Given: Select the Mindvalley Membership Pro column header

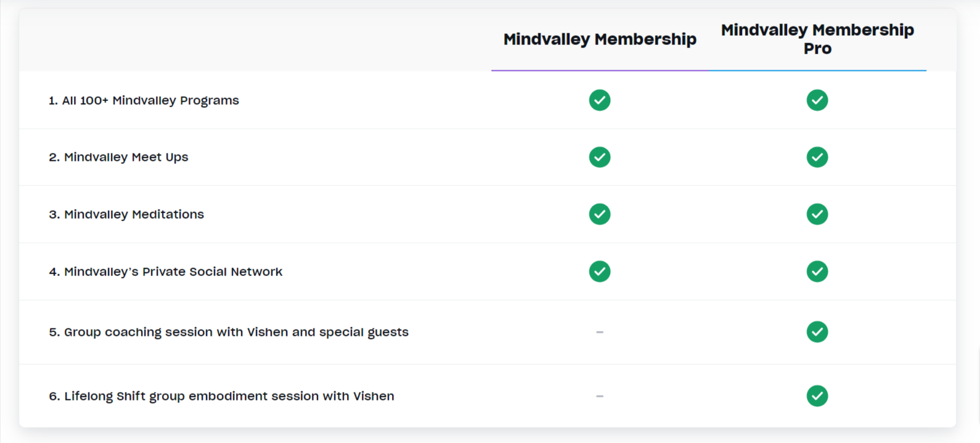Looking at the screenshot, I should pos(817,39).
